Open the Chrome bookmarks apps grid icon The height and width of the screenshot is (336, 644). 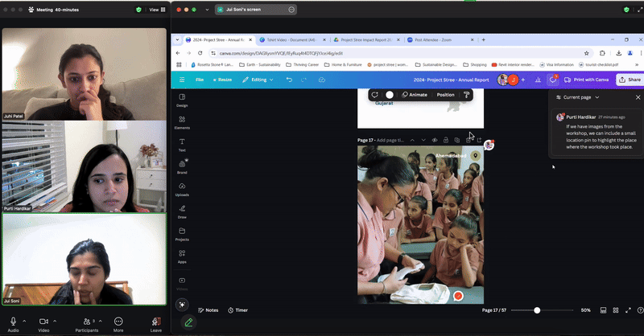coord(179,64)
